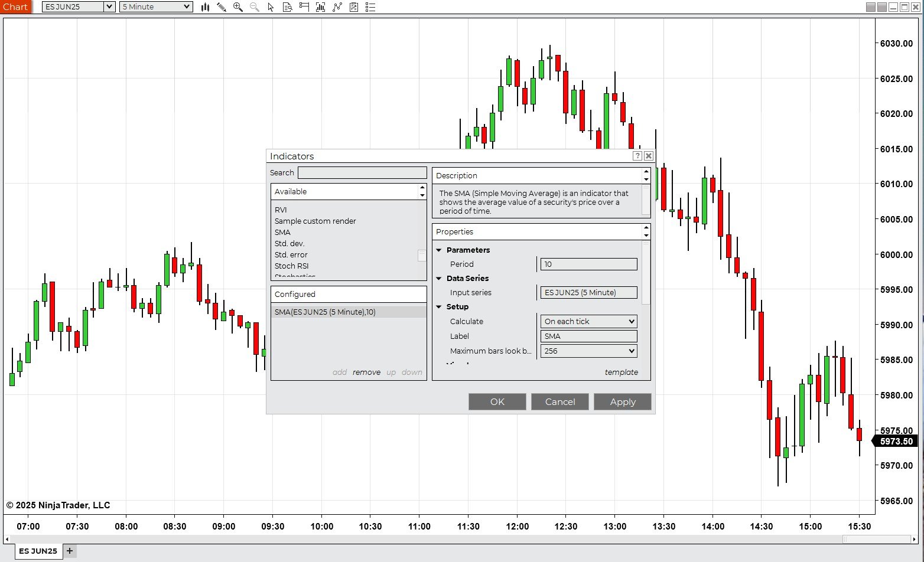Collapse the Parameters group triangle
The image size is (924, 562).
click(439, 250)
